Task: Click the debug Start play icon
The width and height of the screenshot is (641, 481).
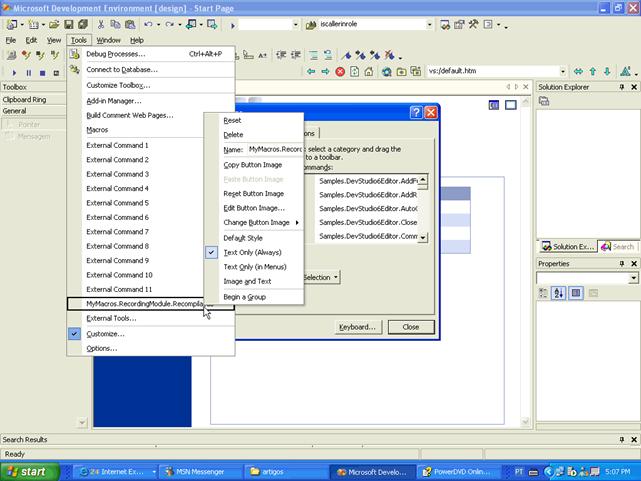Action: (x=14, y=73)
